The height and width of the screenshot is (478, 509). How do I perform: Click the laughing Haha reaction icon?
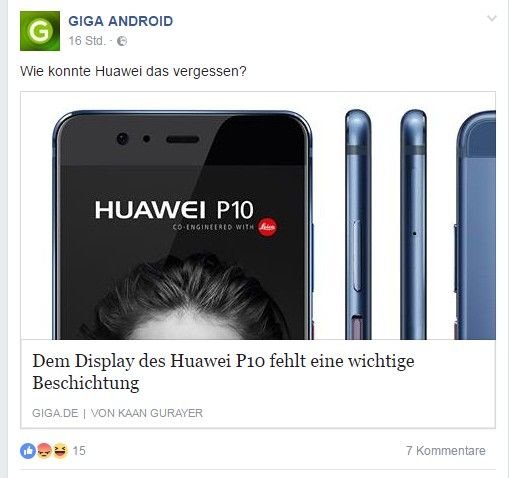click(60, 451)
